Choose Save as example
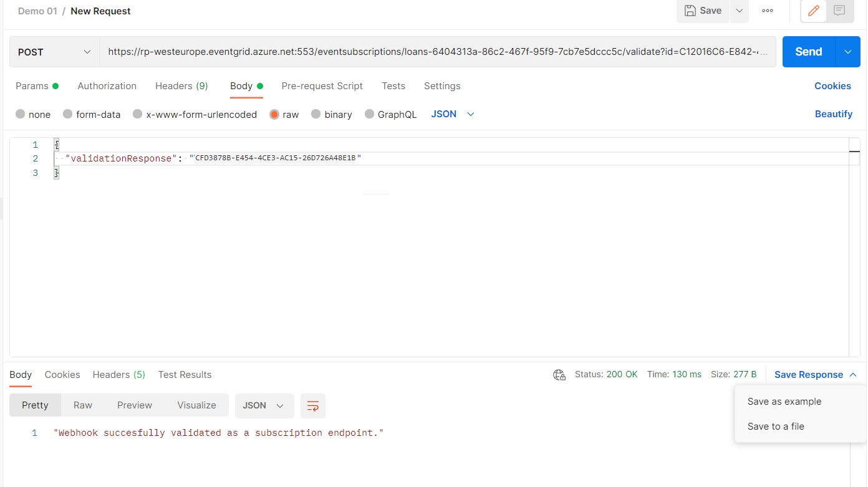The width and height of the screenshot is (868, 487). (784, 402)
